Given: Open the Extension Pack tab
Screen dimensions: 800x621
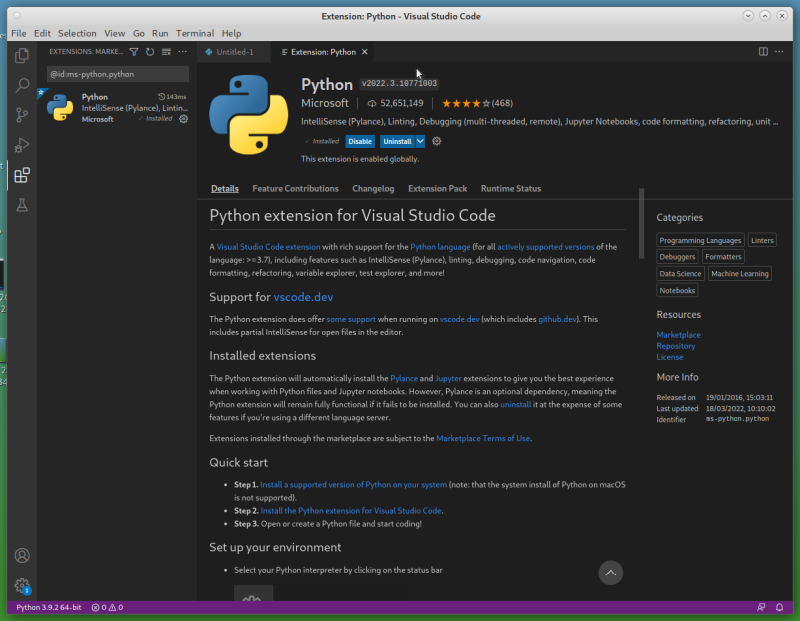Looking at the screenshot, I should (437, 188).
